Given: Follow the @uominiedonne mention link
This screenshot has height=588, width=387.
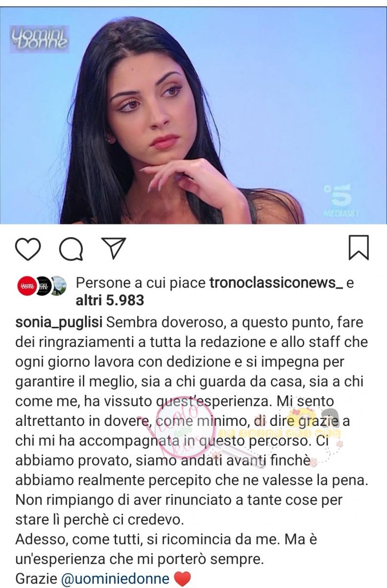Looking at the screenshot, I should point(115,579).
